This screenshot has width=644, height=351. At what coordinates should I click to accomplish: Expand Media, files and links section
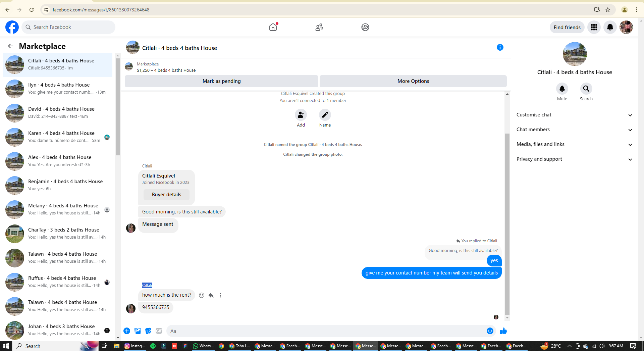575,144
